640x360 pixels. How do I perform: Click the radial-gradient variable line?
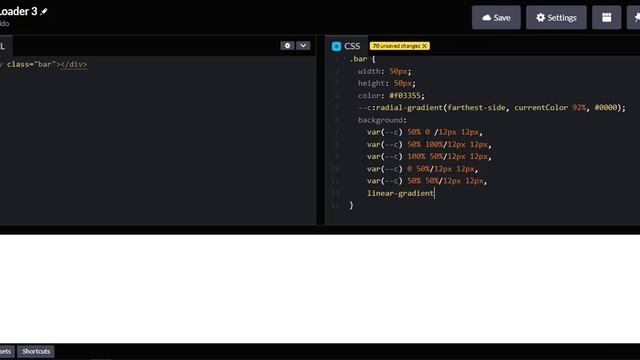point(492,108)
